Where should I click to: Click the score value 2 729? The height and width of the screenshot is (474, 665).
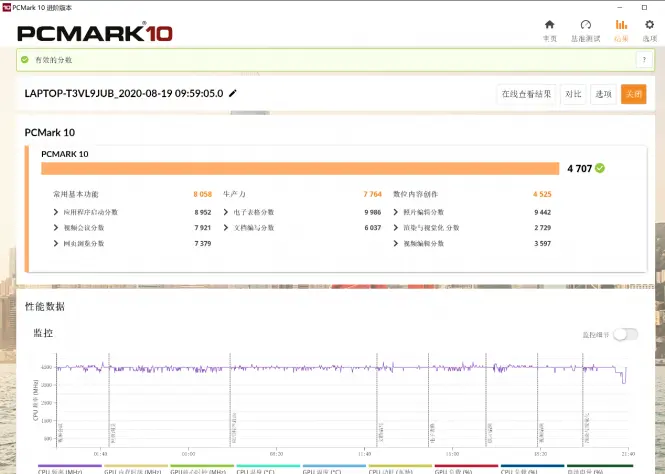point(542,228)
